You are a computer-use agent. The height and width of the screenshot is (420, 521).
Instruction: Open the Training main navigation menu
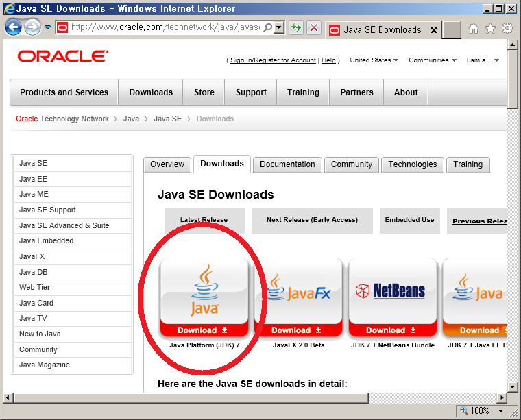pos(303,92)
